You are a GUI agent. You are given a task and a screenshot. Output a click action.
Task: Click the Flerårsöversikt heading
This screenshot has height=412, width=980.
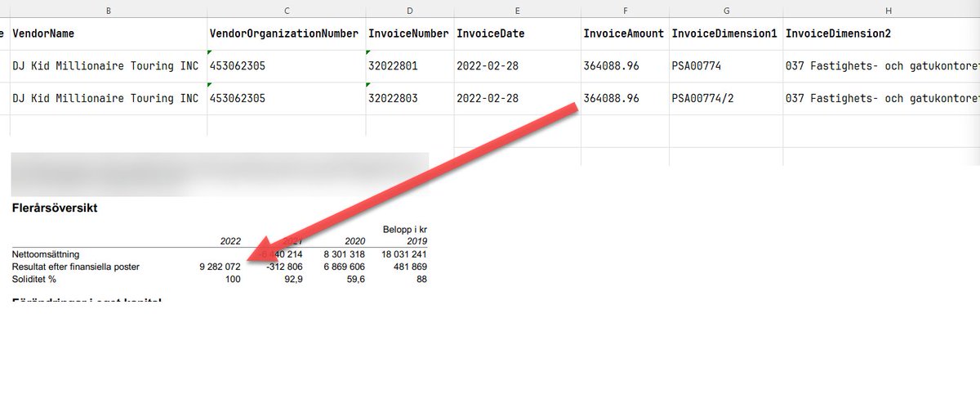55,208
